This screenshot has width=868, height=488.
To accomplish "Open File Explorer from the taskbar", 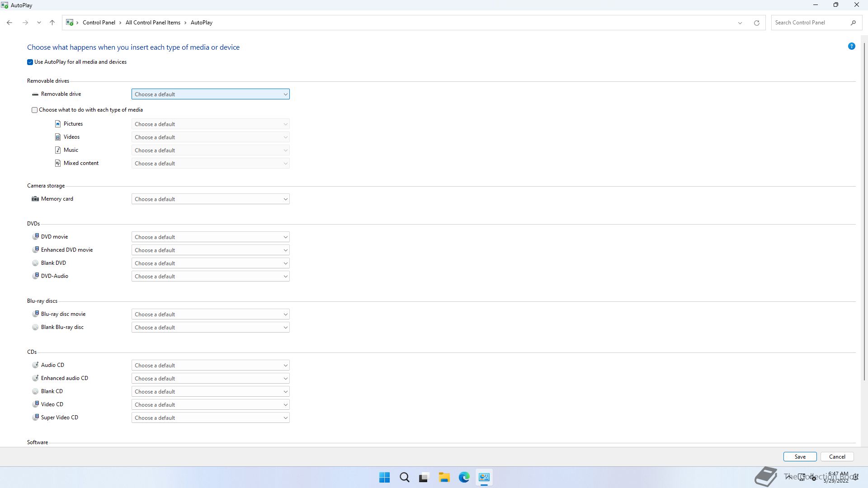I will (444, 478).
